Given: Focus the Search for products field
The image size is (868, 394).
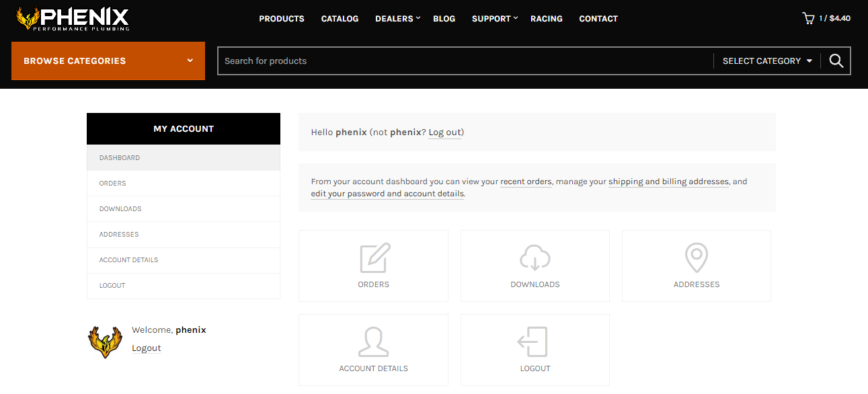Looking at the screenshot, I should point(465,61).
